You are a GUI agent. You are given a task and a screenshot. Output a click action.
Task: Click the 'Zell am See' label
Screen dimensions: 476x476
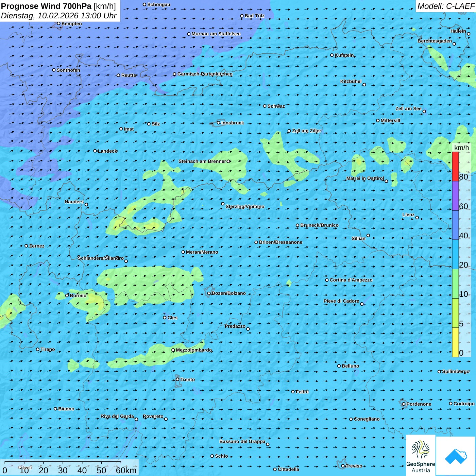408,108
